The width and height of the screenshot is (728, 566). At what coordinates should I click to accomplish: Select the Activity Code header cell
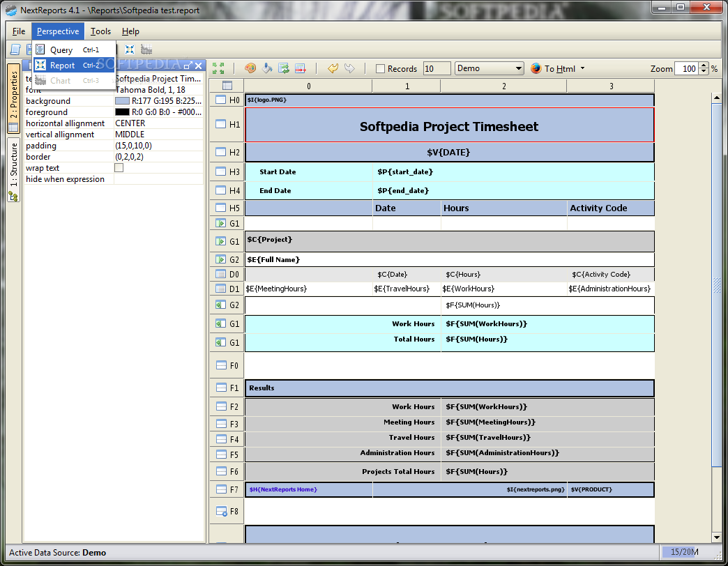[x=611, y=208]
